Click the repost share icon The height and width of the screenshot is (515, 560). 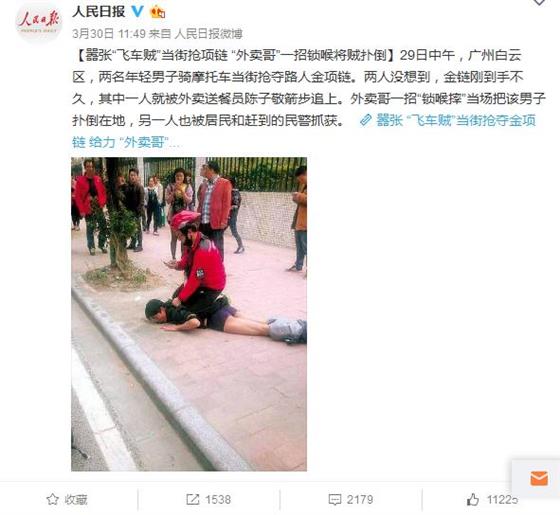point(192,499)
